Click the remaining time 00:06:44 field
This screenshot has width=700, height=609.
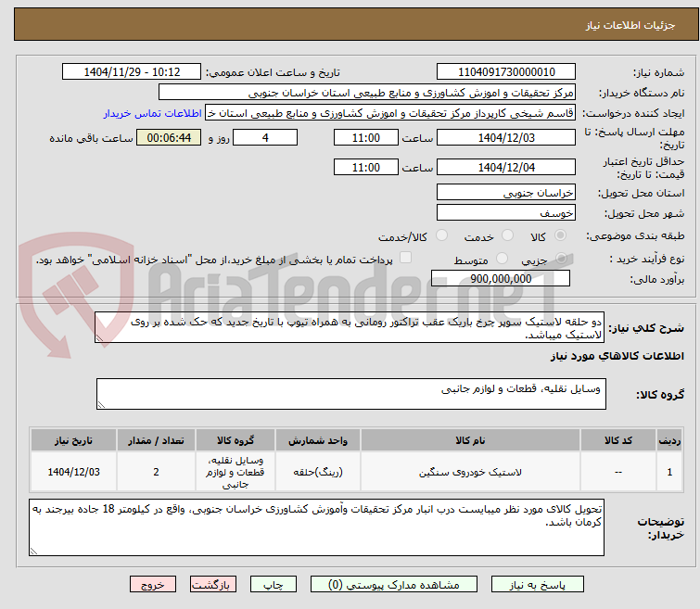pos(169,137)
